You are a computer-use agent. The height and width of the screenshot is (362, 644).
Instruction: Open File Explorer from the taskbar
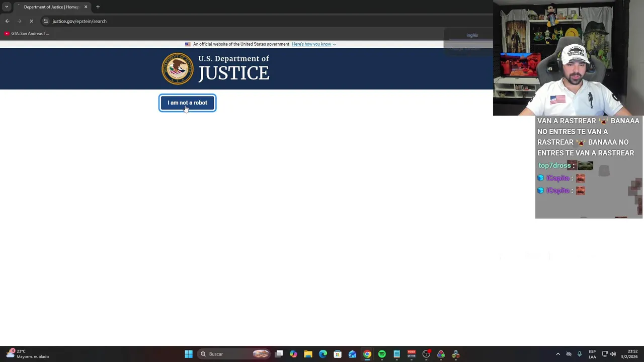(x=308, y=354)
